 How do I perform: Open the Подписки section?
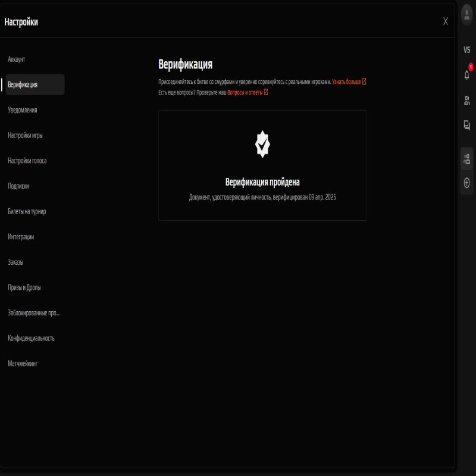(x=18, y=186)
